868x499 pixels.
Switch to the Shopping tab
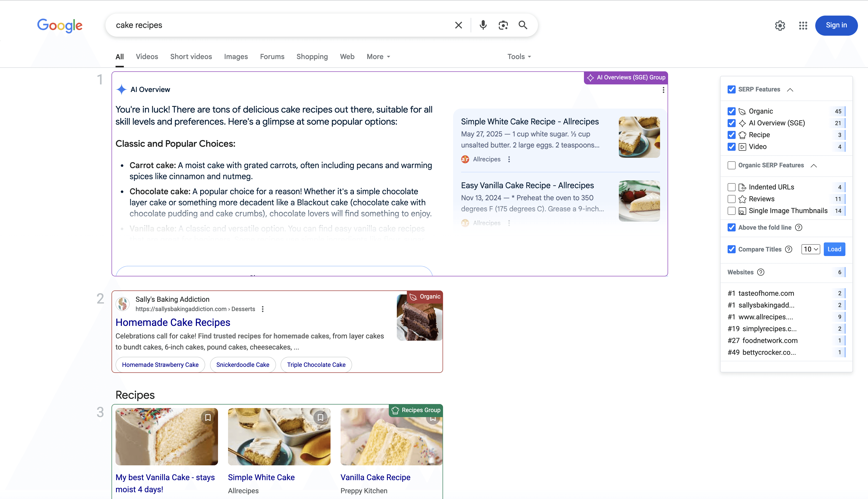click(x=312, y=57)
